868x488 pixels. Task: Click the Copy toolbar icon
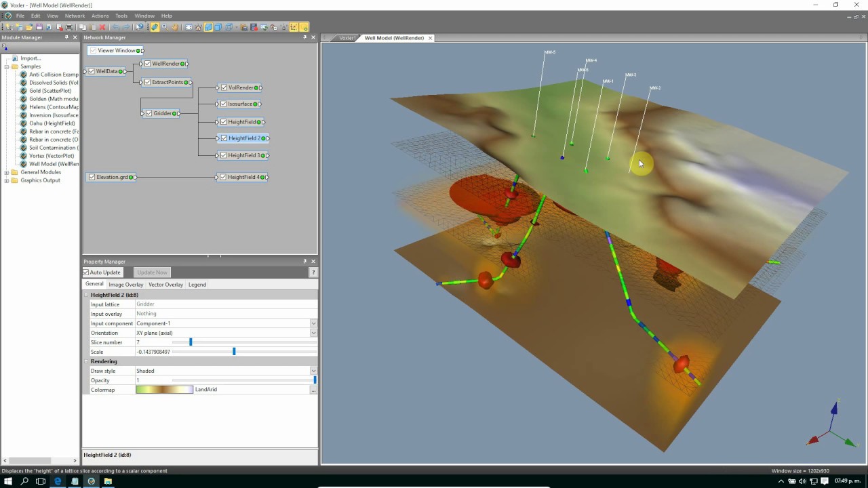(x=83, y=27)
